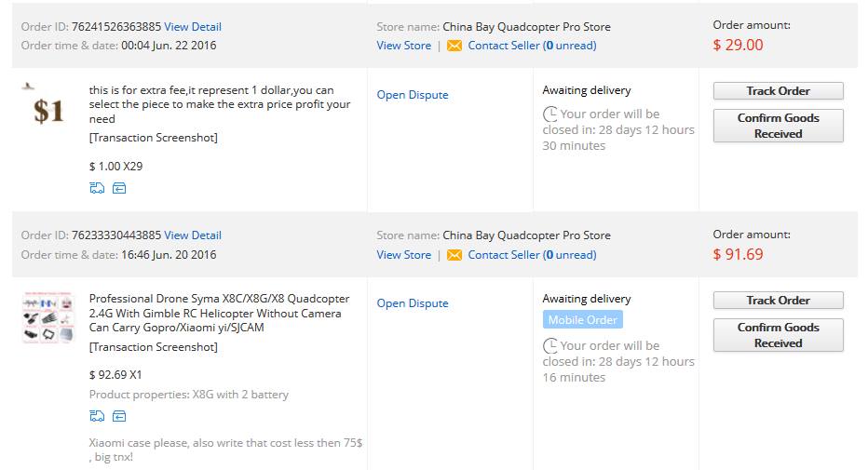
Task: Click the shipping truck icon under the $1.00 X29 item
Action: [97, 188]
